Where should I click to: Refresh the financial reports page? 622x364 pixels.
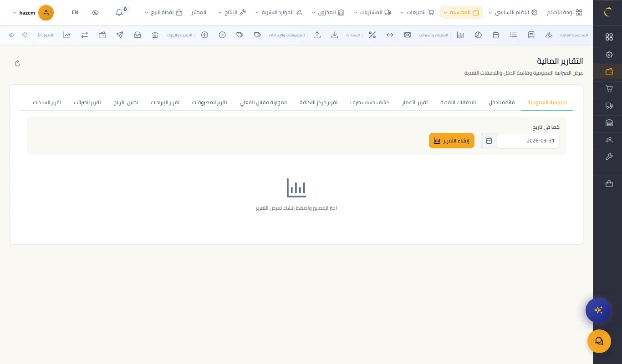tap(17, 63)
